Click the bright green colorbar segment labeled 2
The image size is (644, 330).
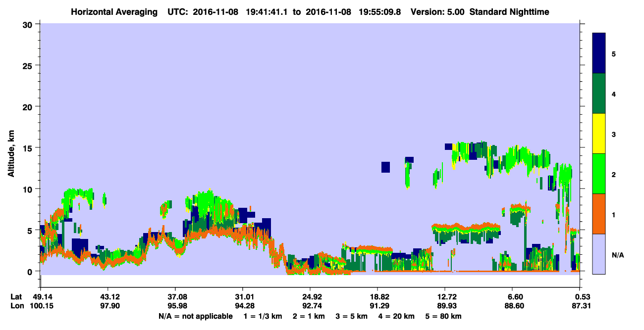[599, 174]
